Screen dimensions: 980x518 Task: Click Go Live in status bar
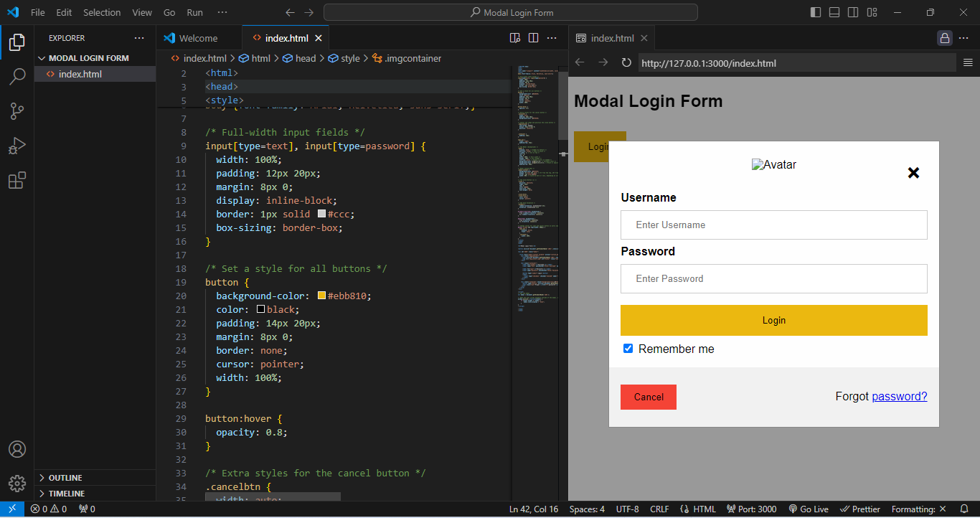[x=808, y=509]
